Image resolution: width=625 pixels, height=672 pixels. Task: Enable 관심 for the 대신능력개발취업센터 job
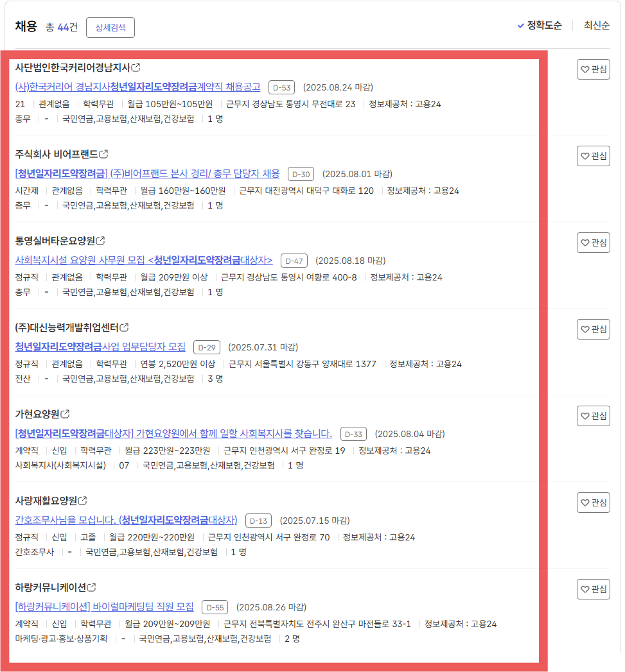pyautogui.click(x=592, y=329)
